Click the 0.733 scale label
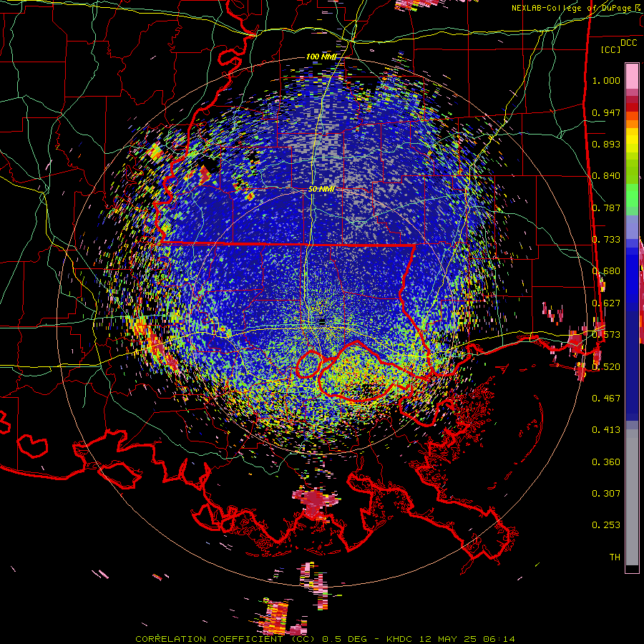 (606, 240)
